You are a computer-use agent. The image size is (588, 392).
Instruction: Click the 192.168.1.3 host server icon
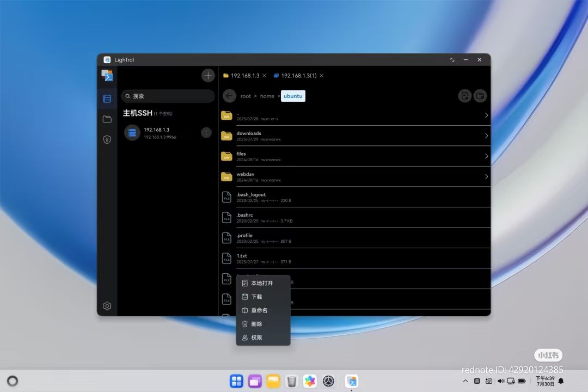132,133
